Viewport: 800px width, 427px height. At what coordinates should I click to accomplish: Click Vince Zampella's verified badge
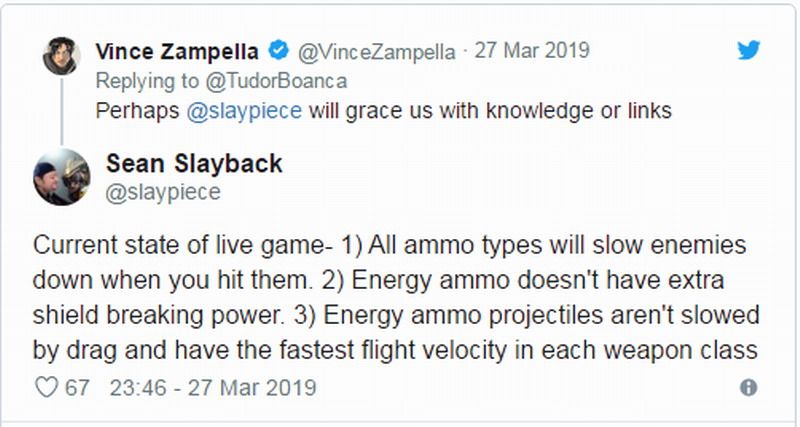click(x=282, y=49)
